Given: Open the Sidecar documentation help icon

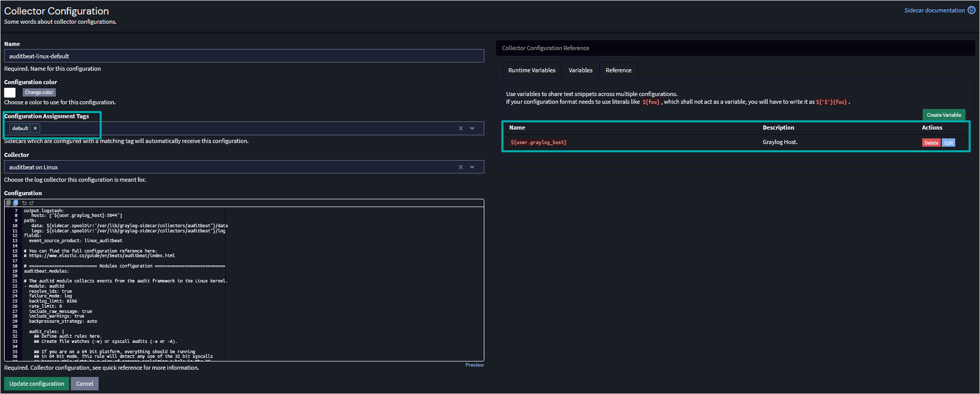Looking at the screenshot, I should tap(971, 10).
